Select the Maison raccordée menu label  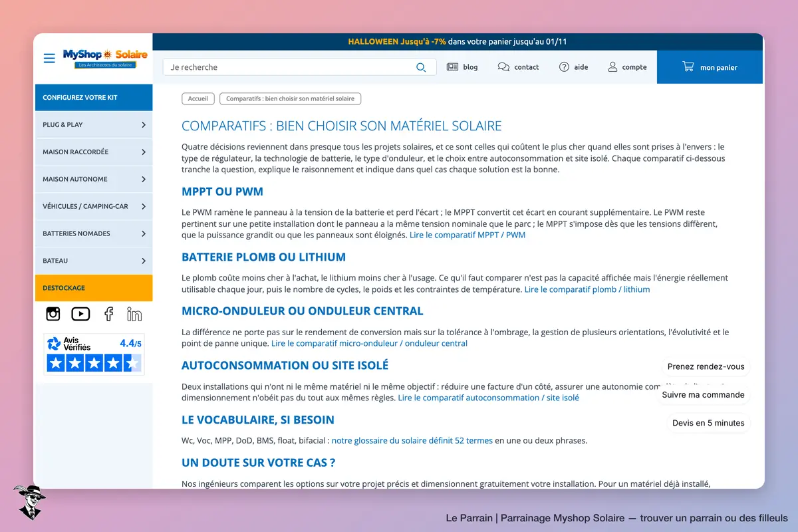pyautogui.click(x=75, y=152)
